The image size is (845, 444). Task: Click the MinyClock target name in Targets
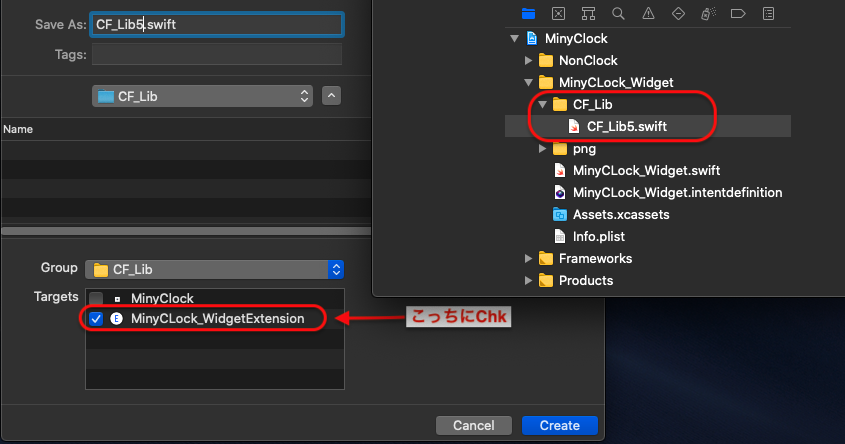[x=162, y=299]
